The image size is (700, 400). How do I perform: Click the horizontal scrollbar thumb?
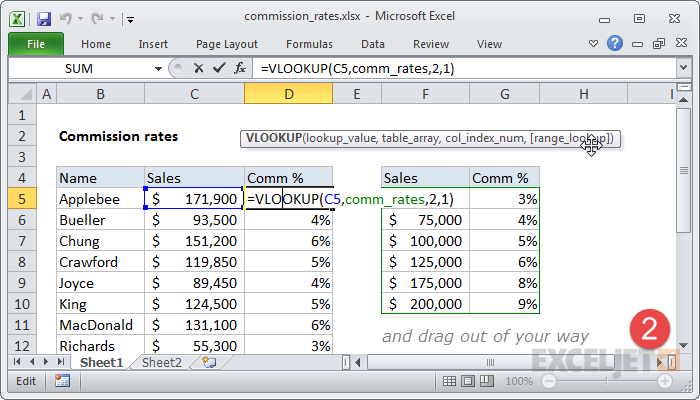pos(490,362)
